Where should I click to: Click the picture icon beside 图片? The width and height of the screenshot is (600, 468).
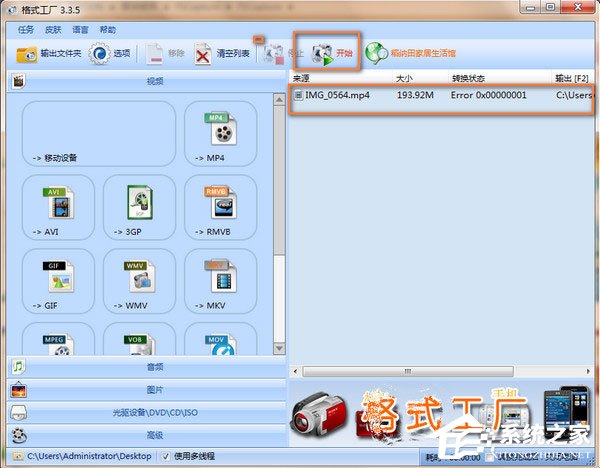click(x=18, y=390)
